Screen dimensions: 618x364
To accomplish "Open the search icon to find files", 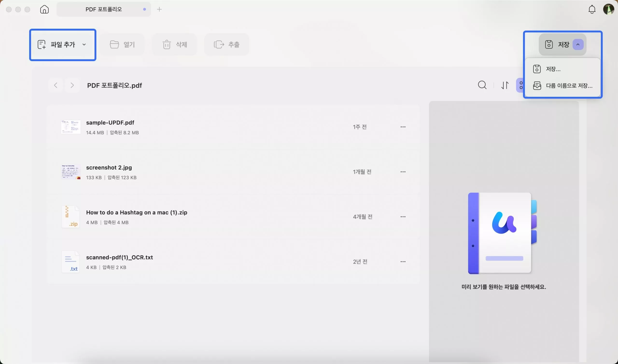I will [x=482, y=85].
